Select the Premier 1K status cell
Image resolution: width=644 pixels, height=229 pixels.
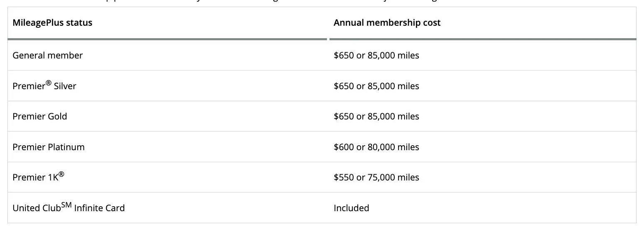[38, 177]
